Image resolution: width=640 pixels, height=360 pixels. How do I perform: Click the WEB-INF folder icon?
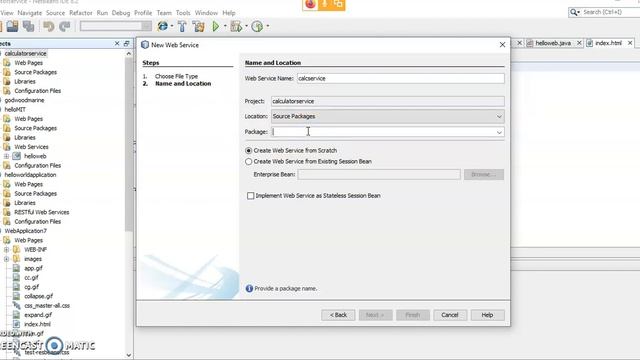click(x=16, y=249)
